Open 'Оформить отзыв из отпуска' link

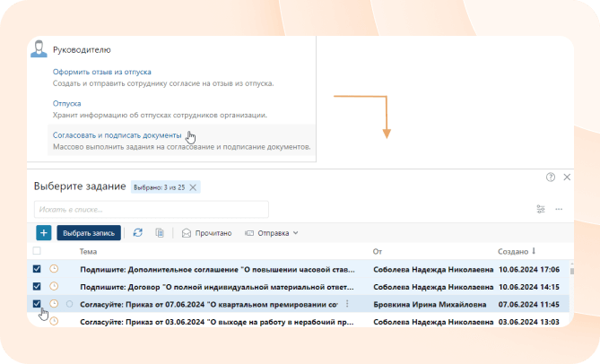101,72
